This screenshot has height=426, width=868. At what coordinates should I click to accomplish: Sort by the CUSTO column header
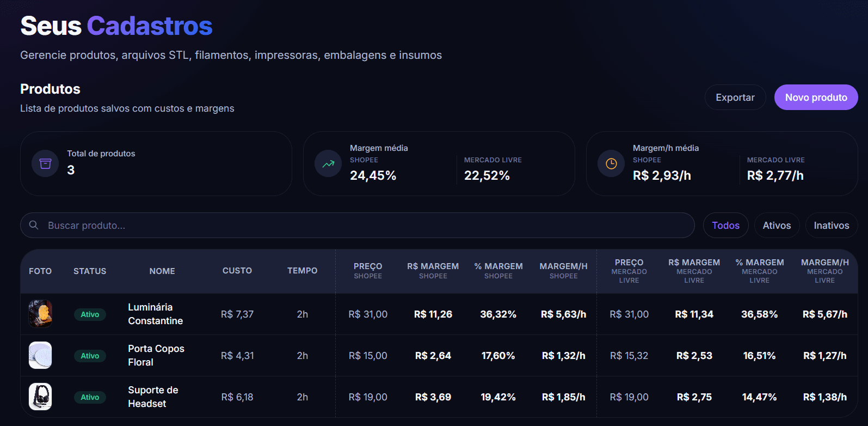[237, 270]
